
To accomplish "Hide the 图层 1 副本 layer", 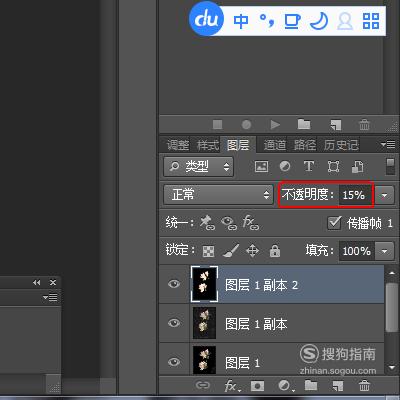I will (x=174, y=323).
